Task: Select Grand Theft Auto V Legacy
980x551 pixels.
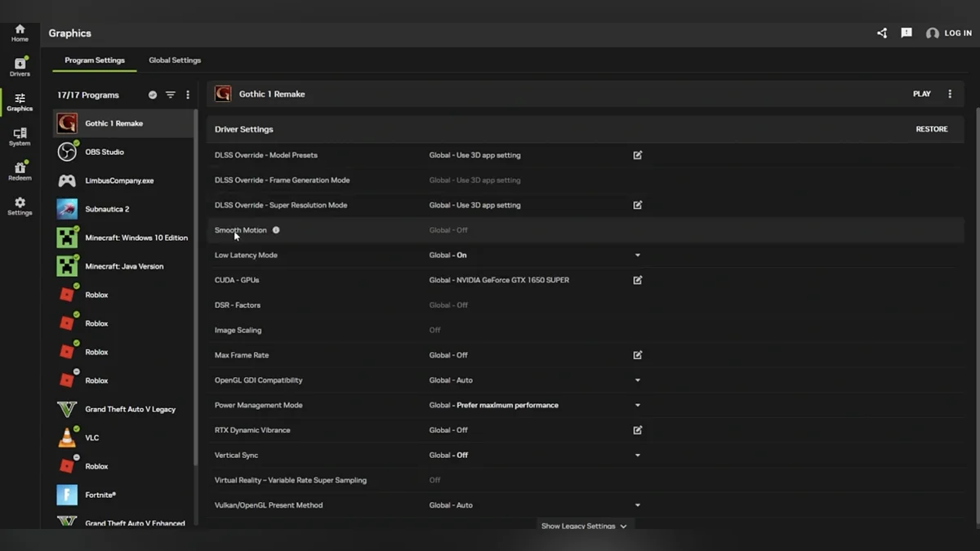Action: click(122, 409)
